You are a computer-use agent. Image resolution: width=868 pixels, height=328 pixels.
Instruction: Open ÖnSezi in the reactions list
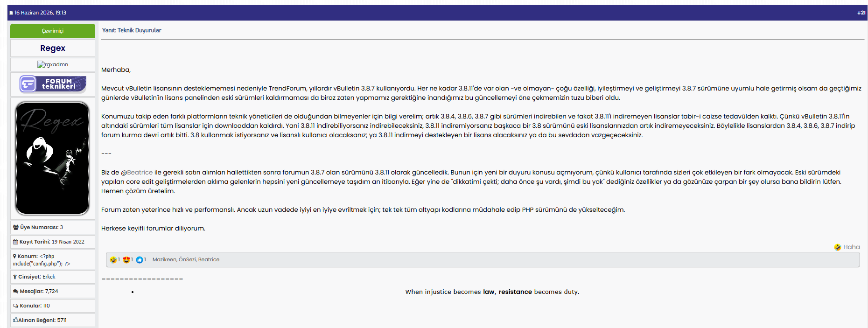[187, 259]
